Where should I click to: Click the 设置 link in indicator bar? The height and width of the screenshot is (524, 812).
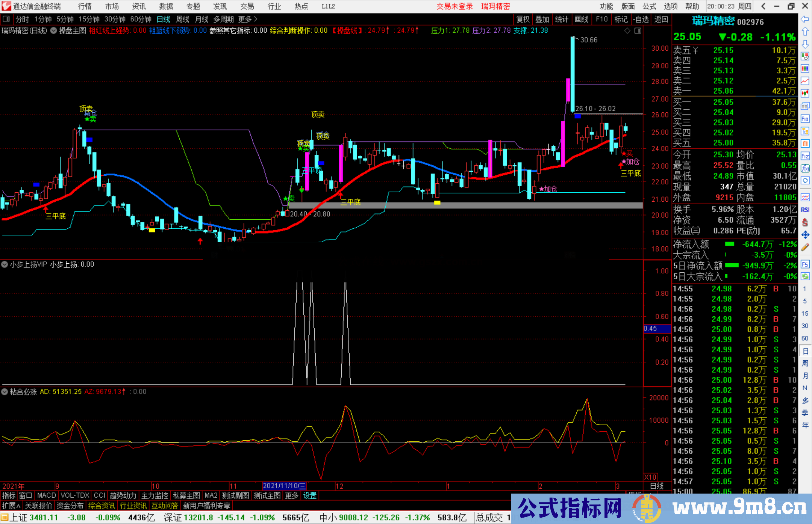(x=310, y=495)
